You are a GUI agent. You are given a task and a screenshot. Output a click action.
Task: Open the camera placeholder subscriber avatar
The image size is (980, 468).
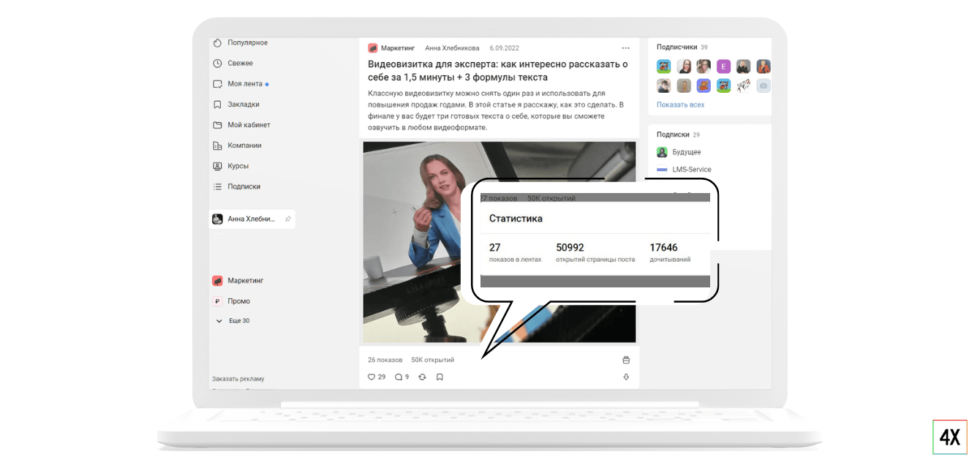coord(763,86)
